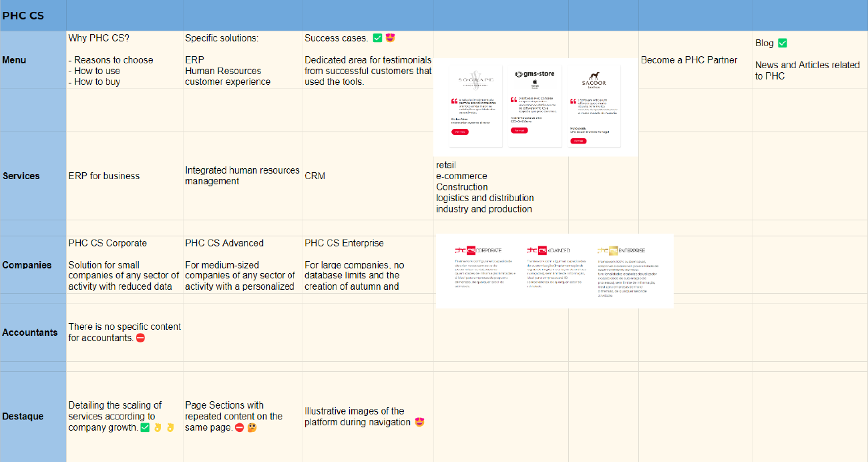868x462 pixels.
Task: Select the Companies row label
Action: [33, 264]
